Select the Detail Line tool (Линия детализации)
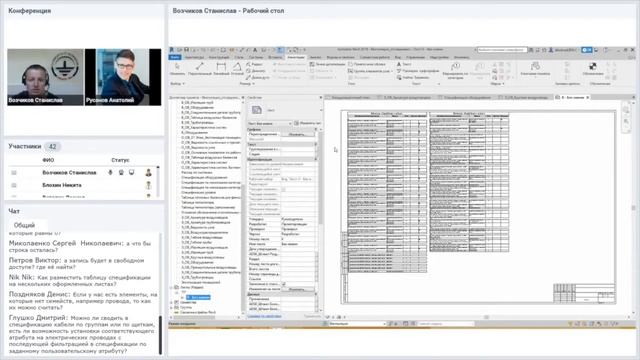640x360 pixels. (328, 64)
